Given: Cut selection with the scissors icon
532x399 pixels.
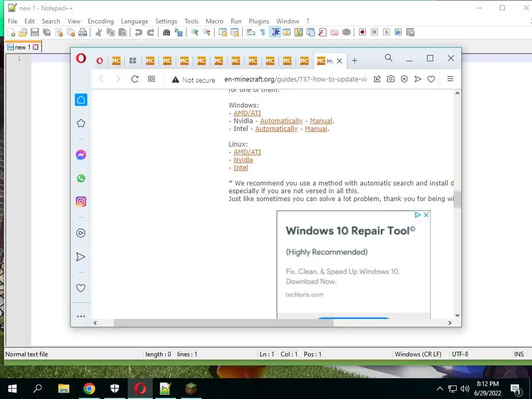Looking at the screenshot, I should click(x=99, y=32).
